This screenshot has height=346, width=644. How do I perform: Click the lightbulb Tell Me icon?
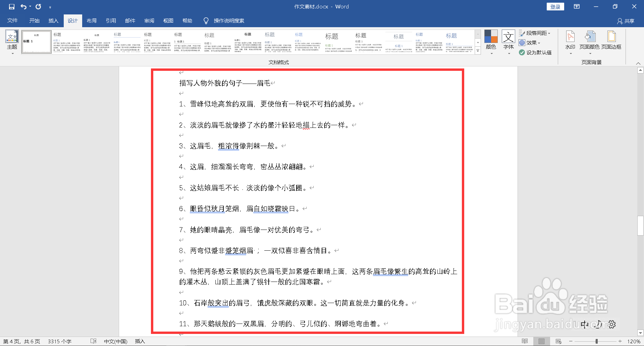(206, 21)
